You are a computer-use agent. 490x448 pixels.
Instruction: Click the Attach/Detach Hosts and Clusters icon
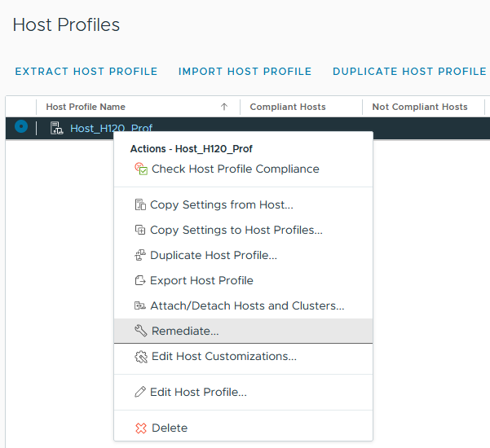point(140,305)
